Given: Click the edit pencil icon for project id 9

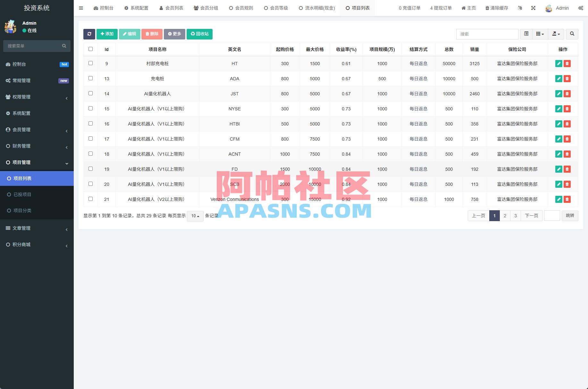Looking at the screenshot, I should [x=559, y=64].
